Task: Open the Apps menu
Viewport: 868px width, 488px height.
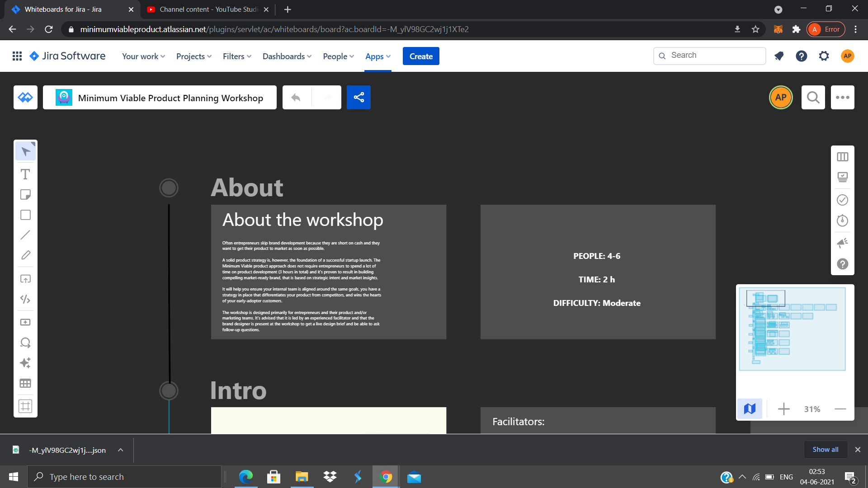Action: click(x=377, y=56)
